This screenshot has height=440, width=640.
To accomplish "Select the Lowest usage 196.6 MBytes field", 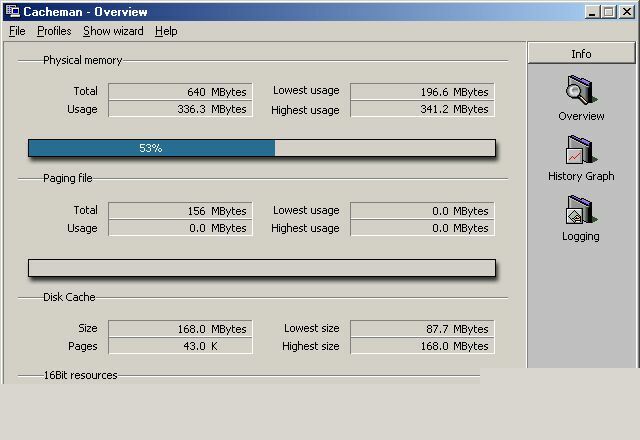I will [422, 91].
